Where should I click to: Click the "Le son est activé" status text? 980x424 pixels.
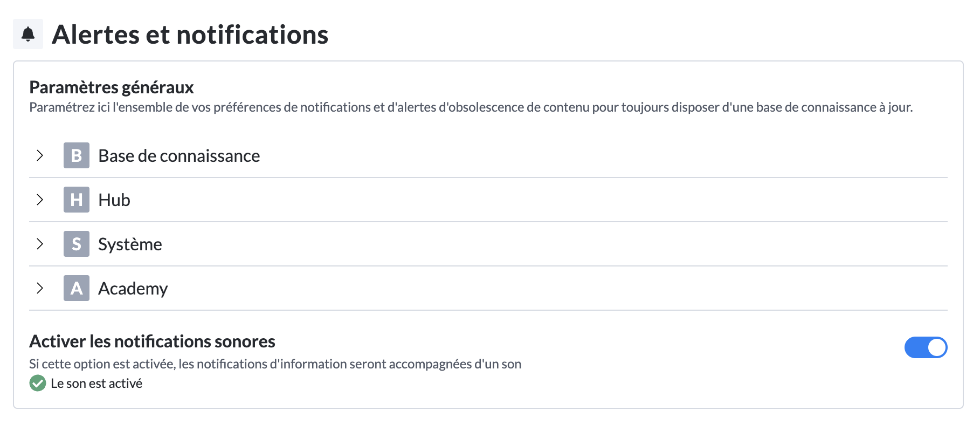(x=96, y=384)
